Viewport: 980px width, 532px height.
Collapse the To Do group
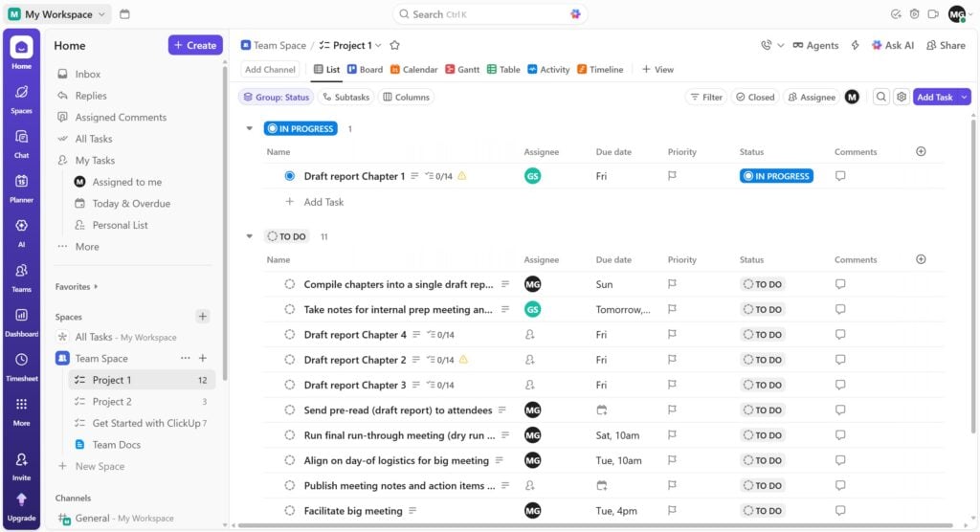click(250, 236)
